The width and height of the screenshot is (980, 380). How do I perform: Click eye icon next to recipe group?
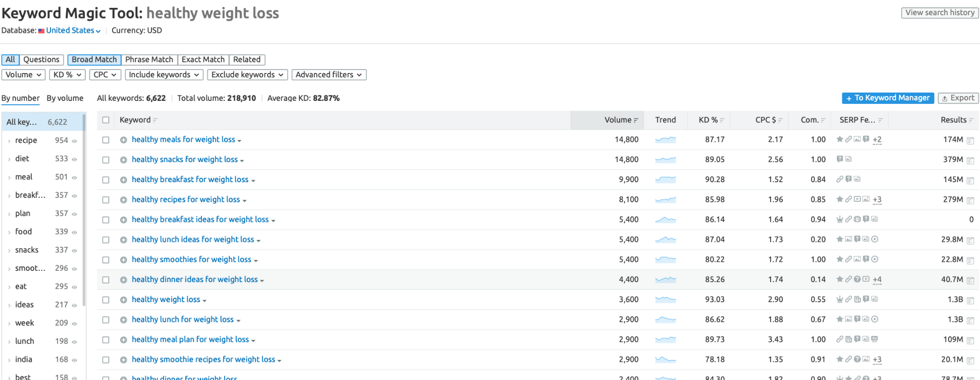click(x=75, y=141)
